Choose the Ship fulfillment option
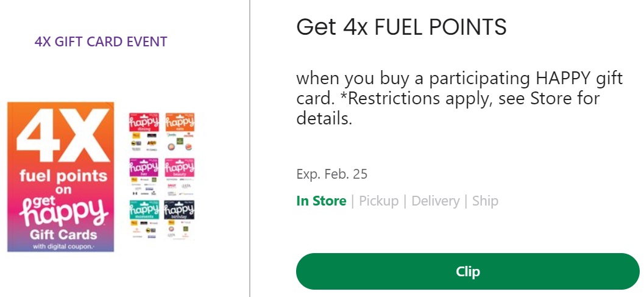Viewport: 644px width, 297px height. tap(485, 201)
